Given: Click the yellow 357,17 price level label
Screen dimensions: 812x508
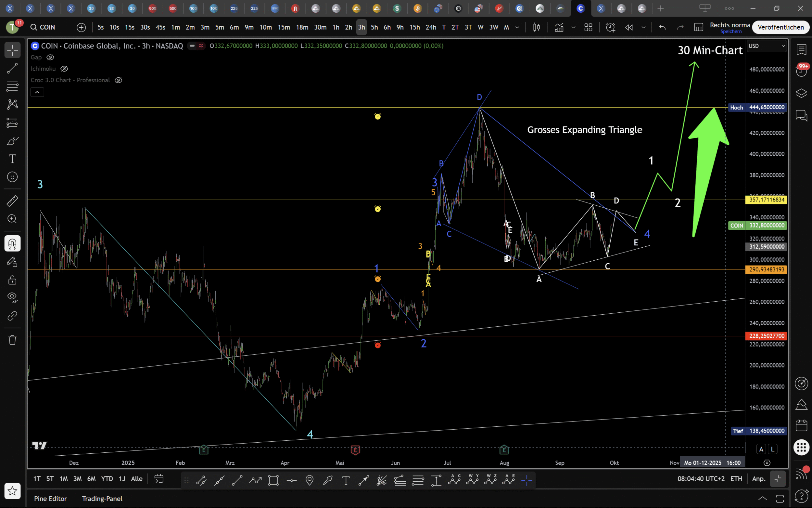Looking at the screenshot, I should point(767,200).
